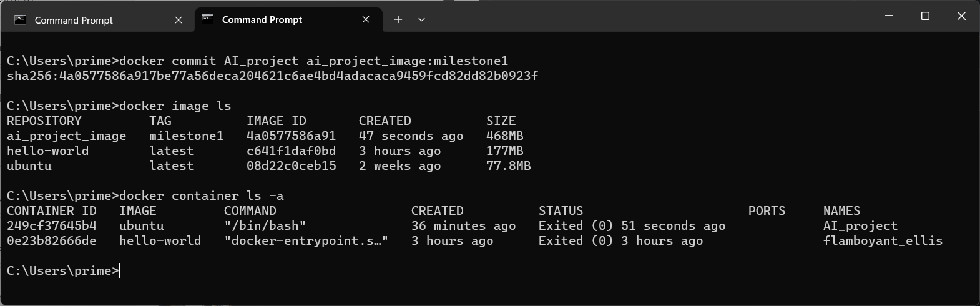The height and width of the screenshot is (306, 980).
Task: Close the first Command Prompt tab
Action: pyautogui.click(x=179, y=20)
